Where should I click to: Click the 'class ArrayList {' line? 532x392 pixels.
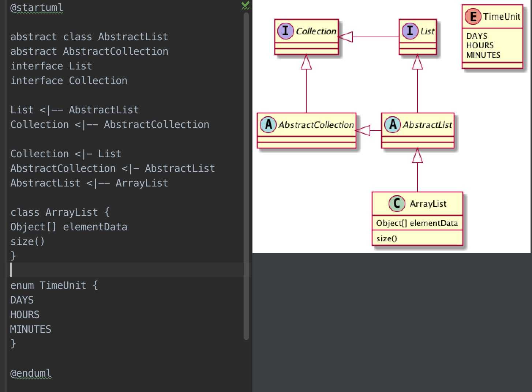pyautogui.click(x=60, y=212)
